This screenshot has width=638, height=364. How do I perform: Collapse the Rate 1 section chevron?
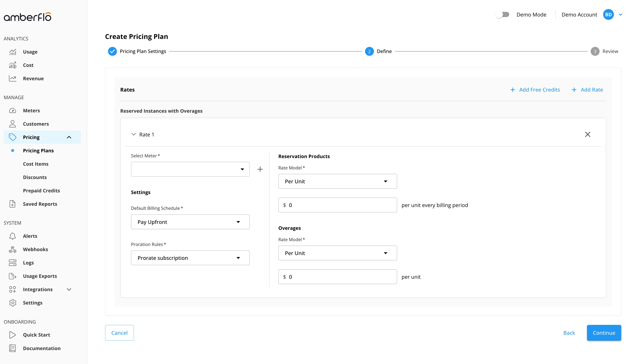134,134
